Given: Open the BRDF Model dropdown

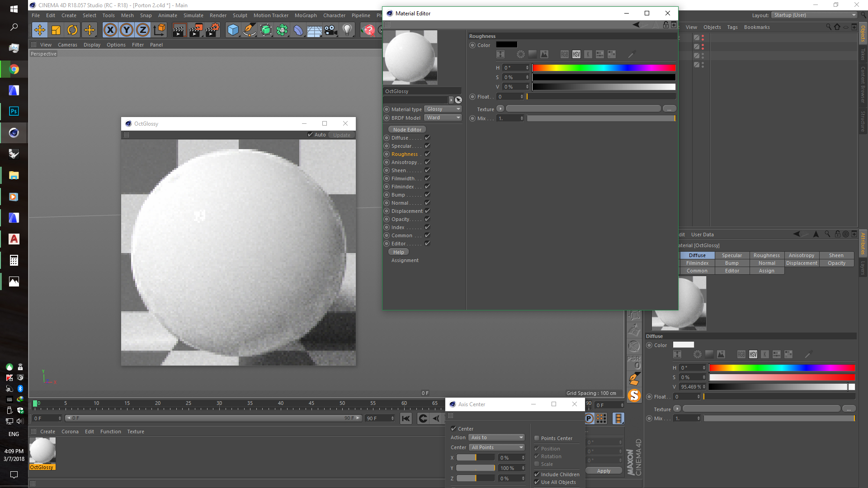Looking at the screenshot, I should tap(443, 117).
